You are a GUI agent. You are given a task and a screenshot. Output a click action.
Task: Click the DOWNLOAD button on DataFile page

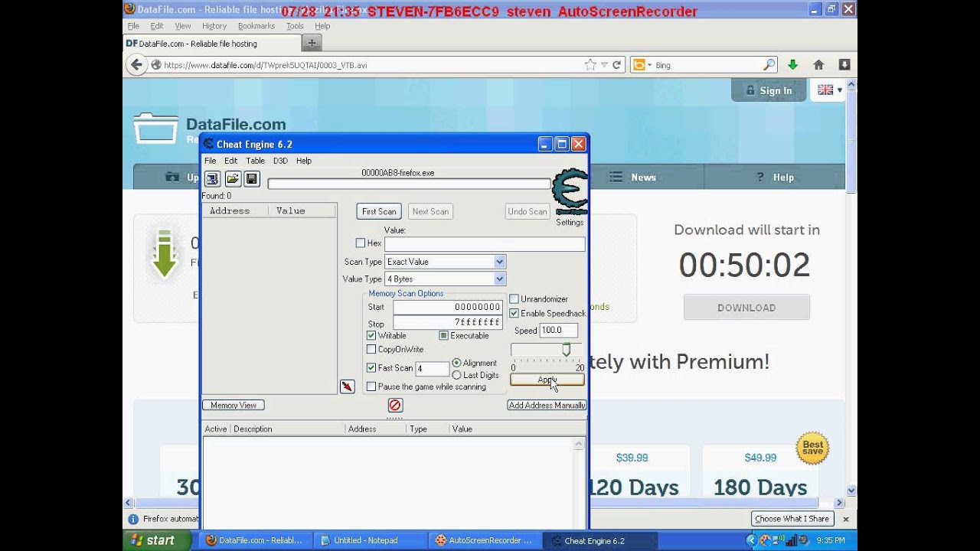[746, 308]
